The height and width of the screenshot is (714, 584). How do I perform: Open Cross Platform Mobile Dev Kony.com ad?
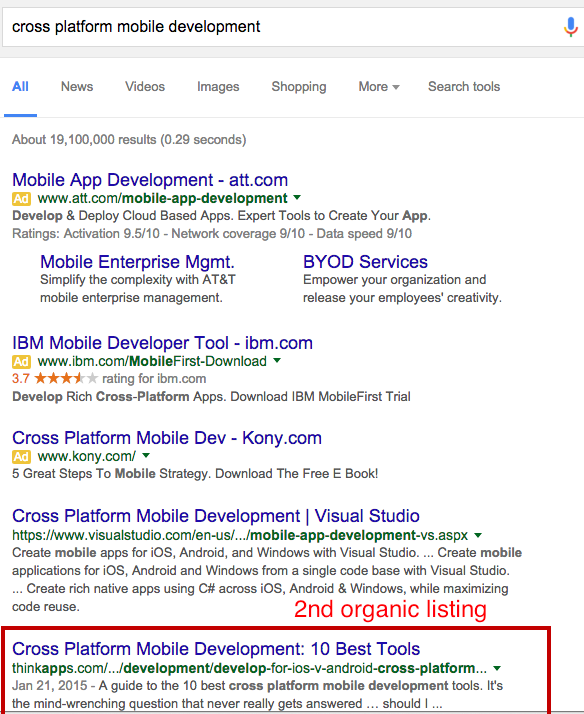pyautogui.click(x=167, y=438)
